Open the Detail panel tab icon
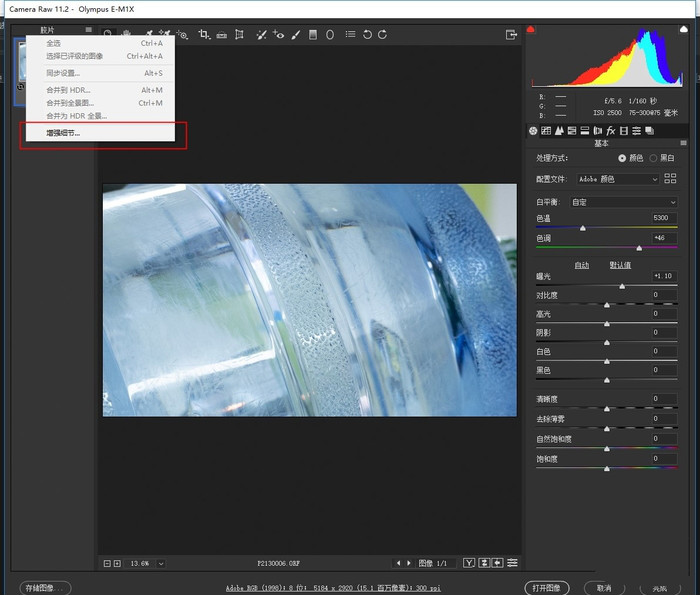This screenshot has height=595, width=700. point(559,131)
